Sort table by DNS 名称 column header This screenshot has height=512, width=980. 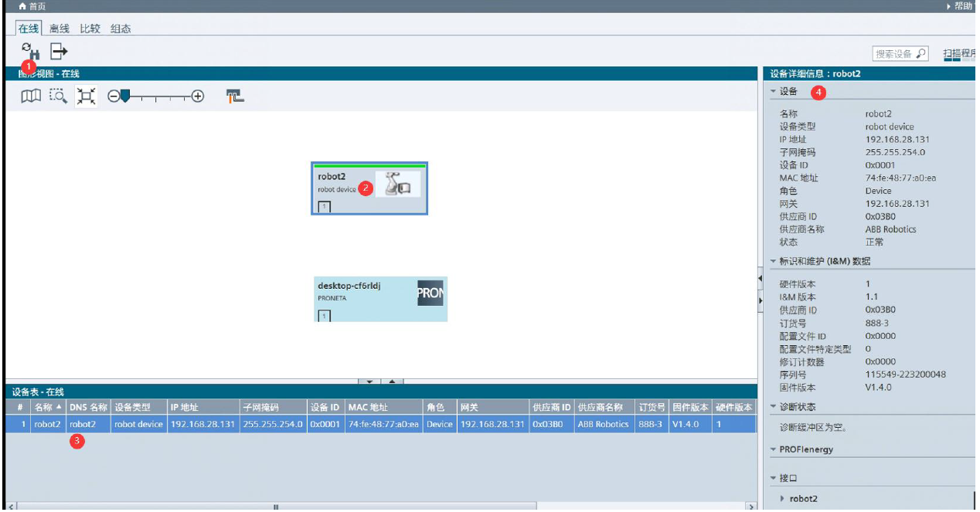pos(89,407)
